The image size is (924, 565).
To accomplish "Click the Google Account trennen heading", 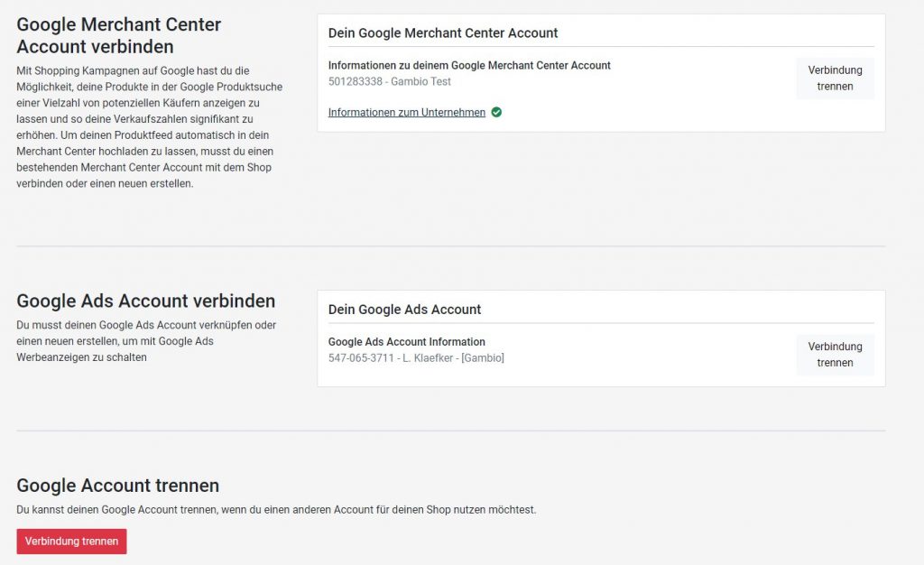I will pos(117,486).
